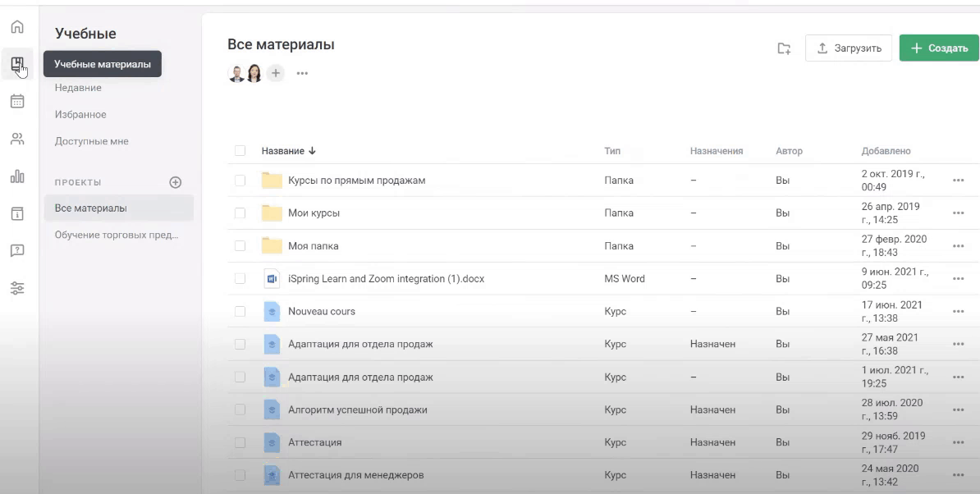This screenshot has width=980, height=494.
Task: Click the green Создать button
Action: (939, 48)
